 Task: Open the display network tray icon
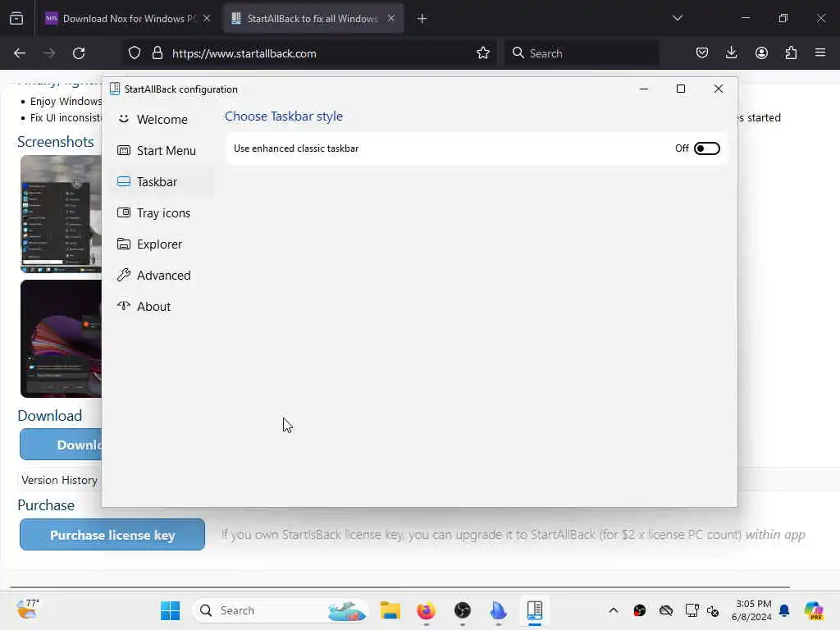692,610
